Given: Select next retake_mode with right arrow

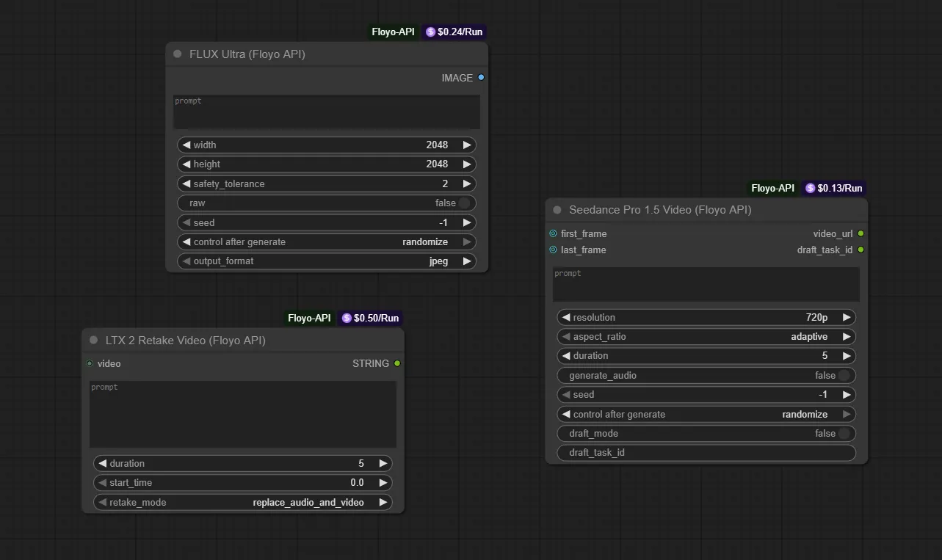Looking at the screenshot, I should click(383, 502).
